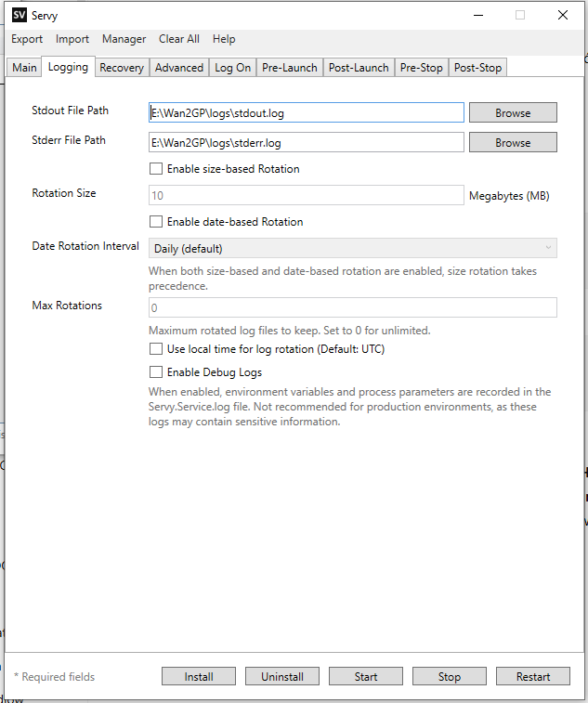Click the Stderr File Path label

click(69, 140)
